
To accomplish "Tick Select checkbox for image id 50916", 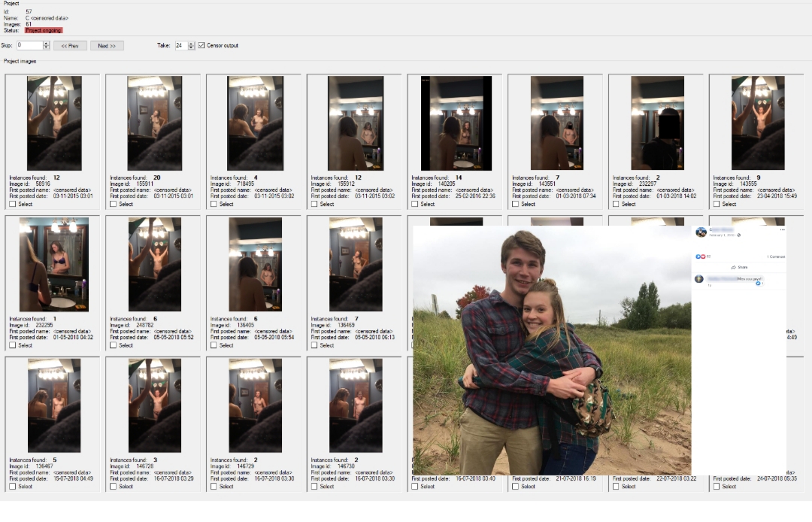I will (13, 204).
